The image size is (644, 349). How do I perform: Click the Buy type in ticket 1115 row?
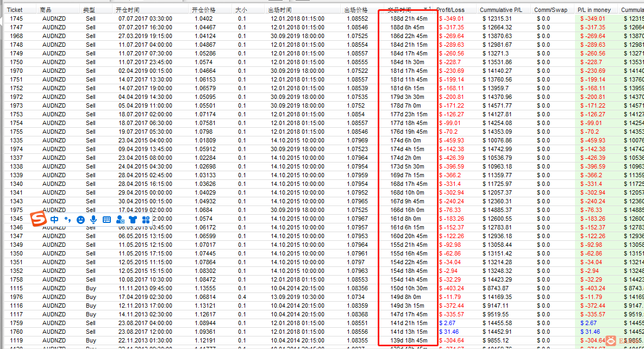91,288
